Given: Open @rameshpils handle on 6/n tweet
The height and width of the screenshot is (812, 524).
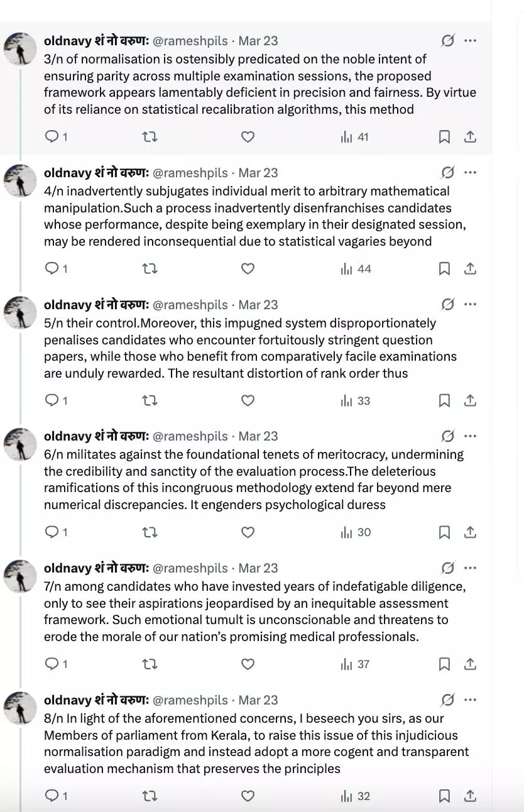Looking at the screenshot, I should (190, 436).
